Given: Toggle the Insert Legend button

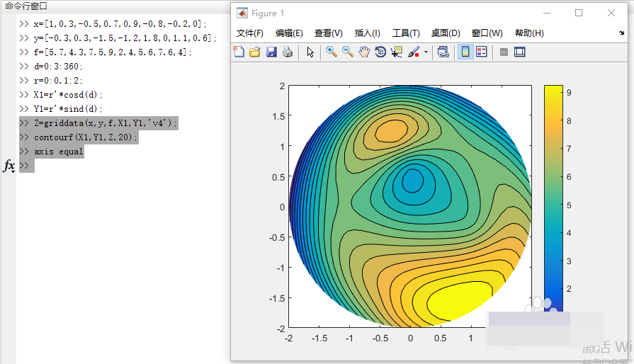Looking at the screenshot, I should tap(482, 52).
